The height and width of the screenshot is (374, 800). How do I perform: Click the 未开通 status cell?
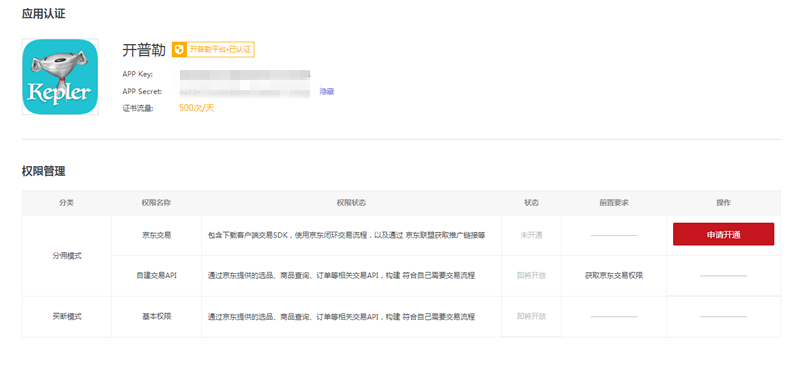531,235
